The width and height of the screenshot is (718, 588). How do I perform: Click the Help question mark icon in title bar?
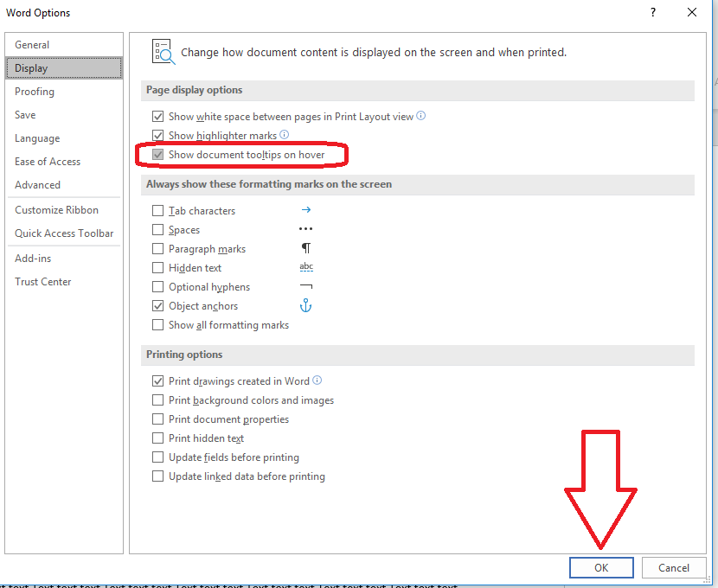(651, 12)
